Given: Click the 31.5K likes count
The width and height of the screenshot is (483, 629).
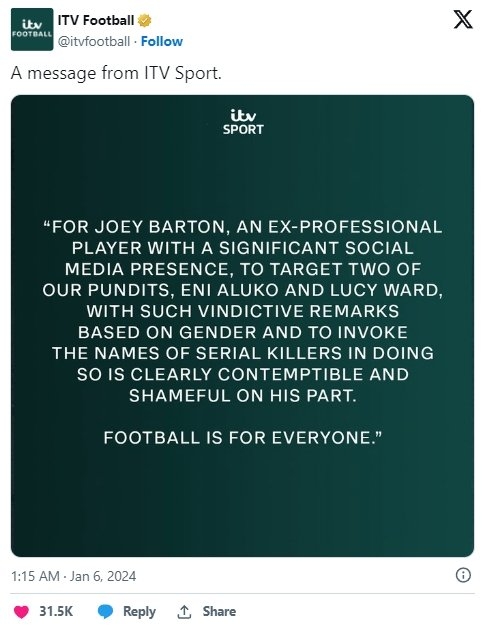Looking at the screenshot, I should (x=56, y=611).
